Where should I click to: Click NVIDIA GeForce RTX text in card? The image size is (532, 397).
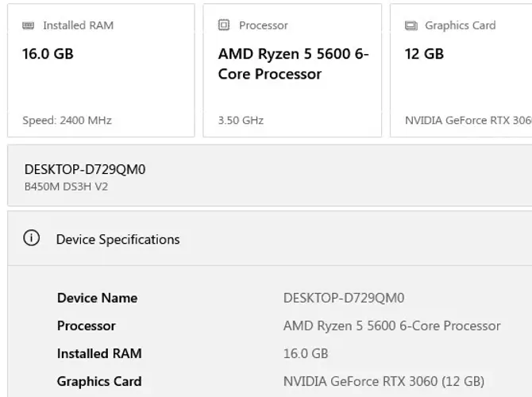[468, 121]
